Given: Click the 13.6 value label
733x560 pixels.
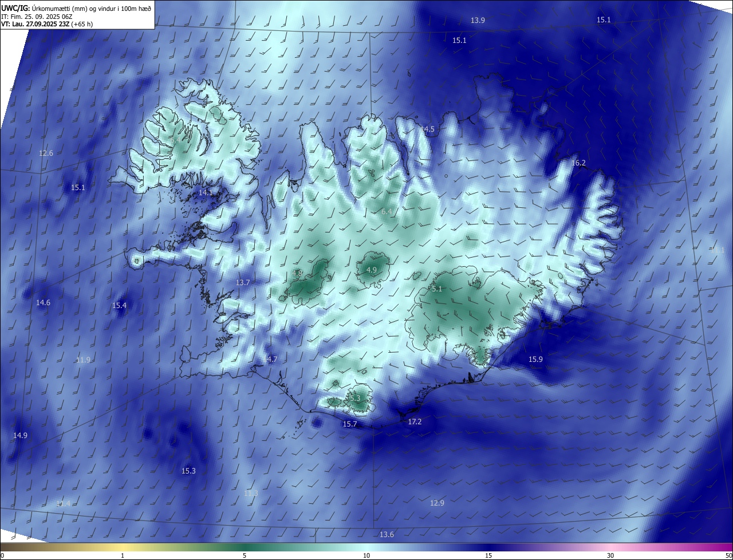Looking at the screenshot, I should point(387,534).
